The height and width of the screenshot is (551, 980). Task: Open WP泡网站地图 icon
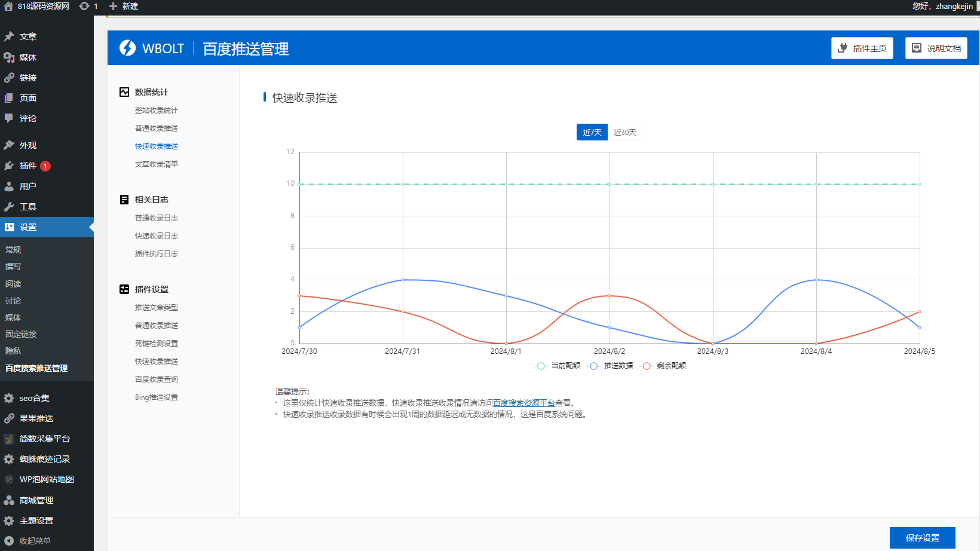pyautogui.click(x=9, y=479)
